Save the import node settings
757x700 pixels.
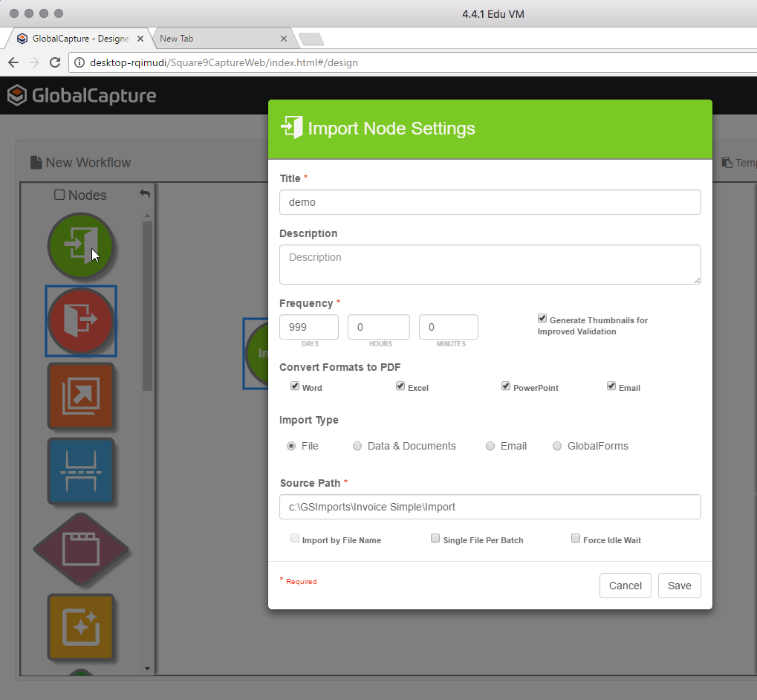tap(679, 586)
